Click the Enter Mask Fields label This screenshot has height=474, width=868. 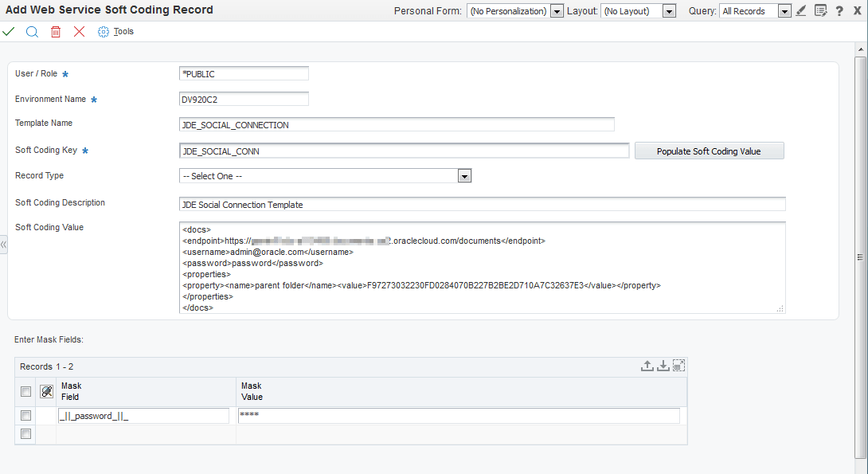point(49,339)
